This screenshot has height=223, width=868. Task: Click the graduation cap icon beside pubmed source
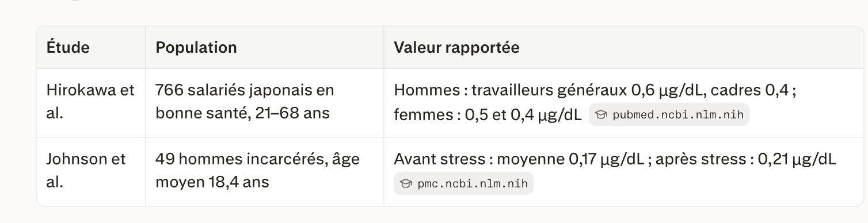click(x=601, y=115)
